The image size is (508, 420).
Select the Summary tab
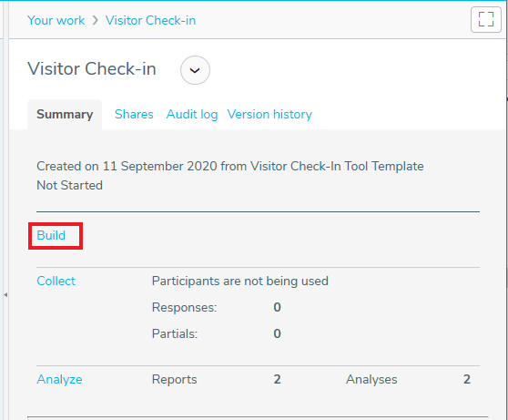65,114
